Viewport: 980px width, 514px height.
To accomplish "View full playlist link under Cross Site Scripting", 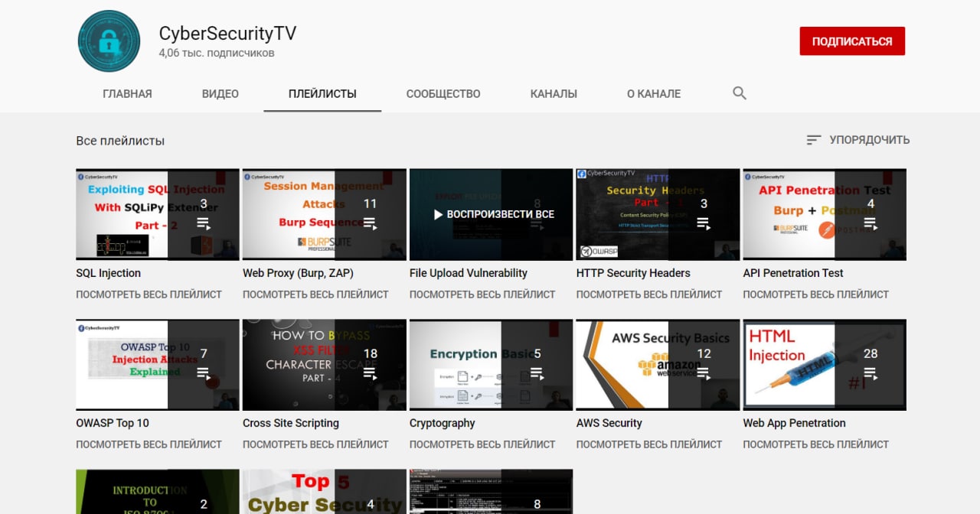I will point(315,444).
